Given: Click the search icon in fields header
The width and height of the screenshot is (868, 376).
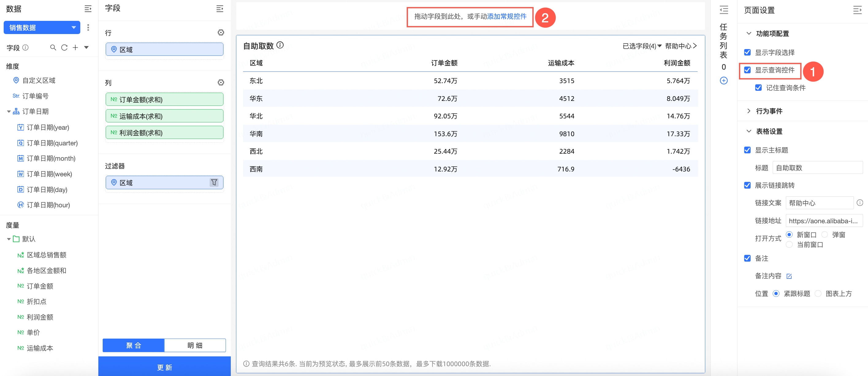Looking at the screenshot, I should click(53, 48).
